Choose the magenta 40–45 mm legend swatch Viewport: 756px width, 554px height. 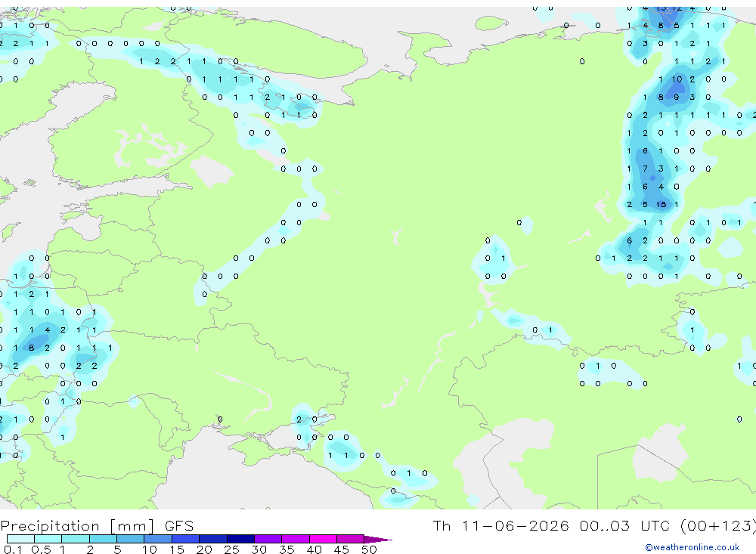pos(323,539)
